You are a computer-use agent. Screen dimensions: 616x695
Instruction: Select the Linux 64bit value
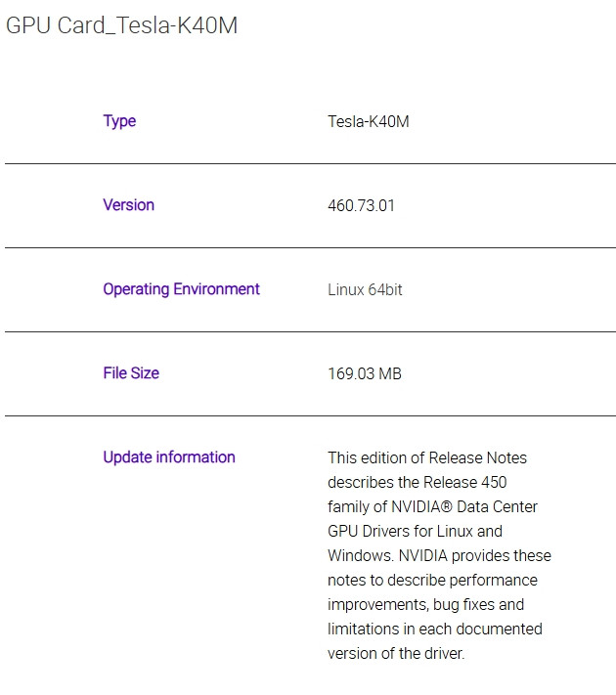click(365, 290)
